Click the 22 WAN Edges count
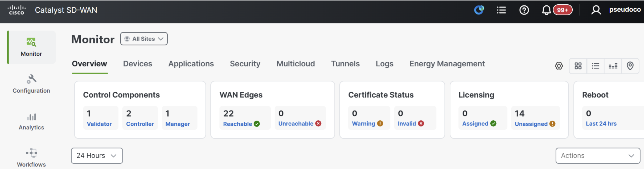The width and height of the screenshot is (644, 170). 228,114
